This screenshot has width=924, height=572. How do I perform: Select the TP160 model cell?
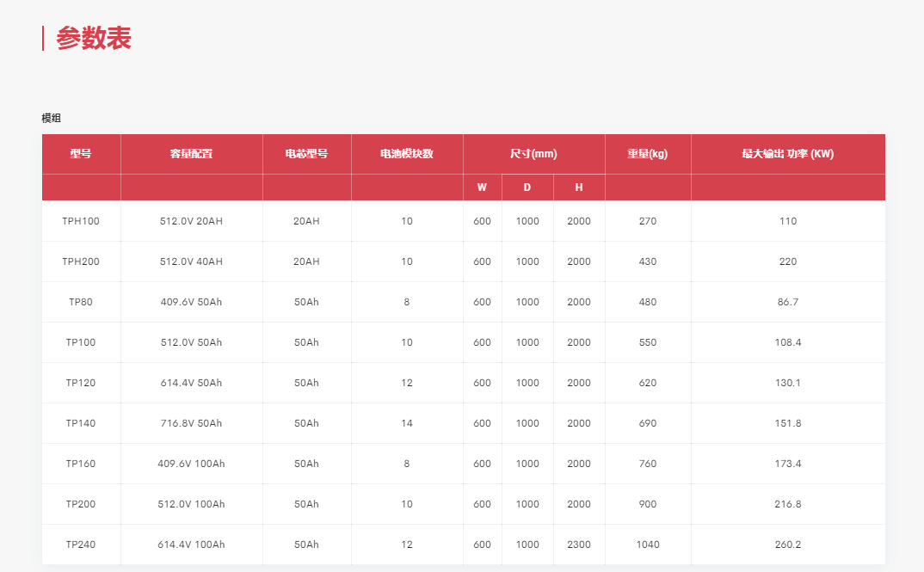(x=81, y=464)
